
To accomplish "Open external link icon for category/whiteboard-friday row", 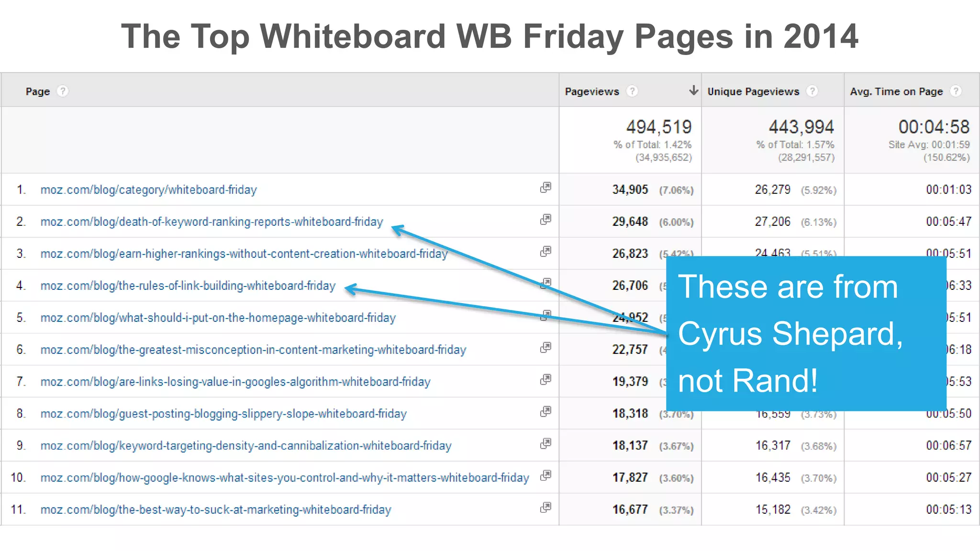I will 546,187.
